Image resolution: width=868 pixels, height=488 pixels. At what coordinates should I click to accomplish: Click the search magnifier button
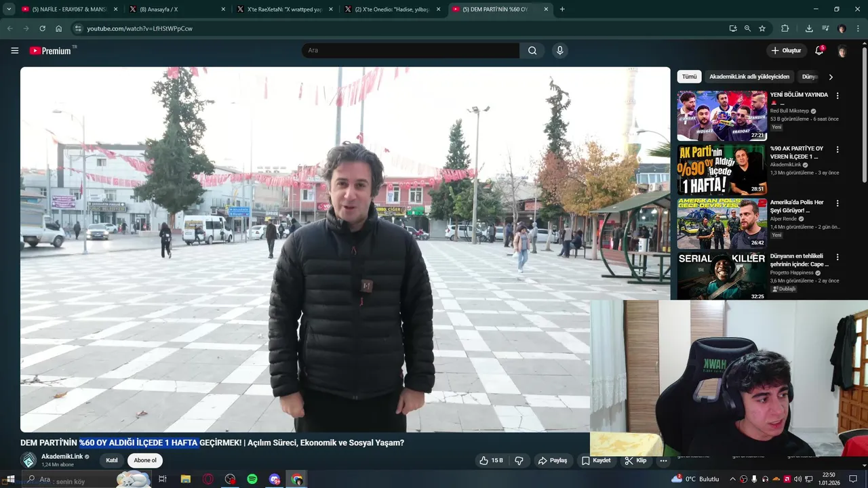pos(532,51)
